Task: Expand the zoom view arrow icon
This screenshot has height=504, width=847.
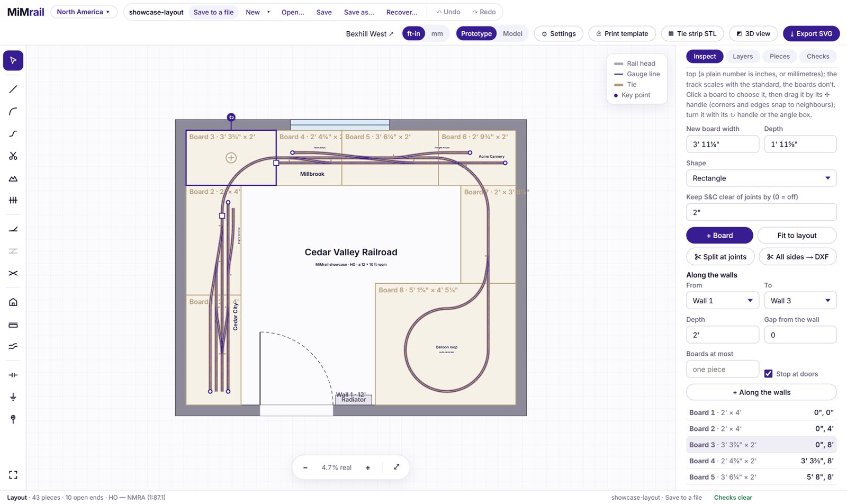Action: point(397,467)
